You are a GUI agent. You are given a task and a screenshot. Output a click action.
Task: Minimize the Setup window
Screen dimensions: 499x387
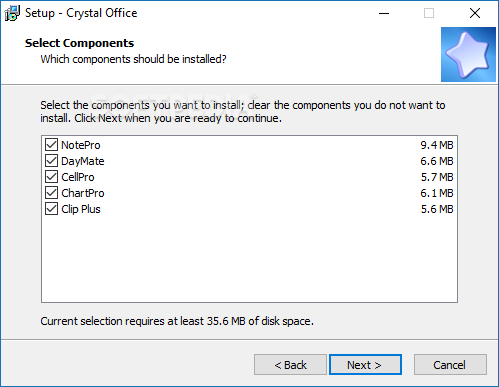pyautogui.click(x=384, y=13)
